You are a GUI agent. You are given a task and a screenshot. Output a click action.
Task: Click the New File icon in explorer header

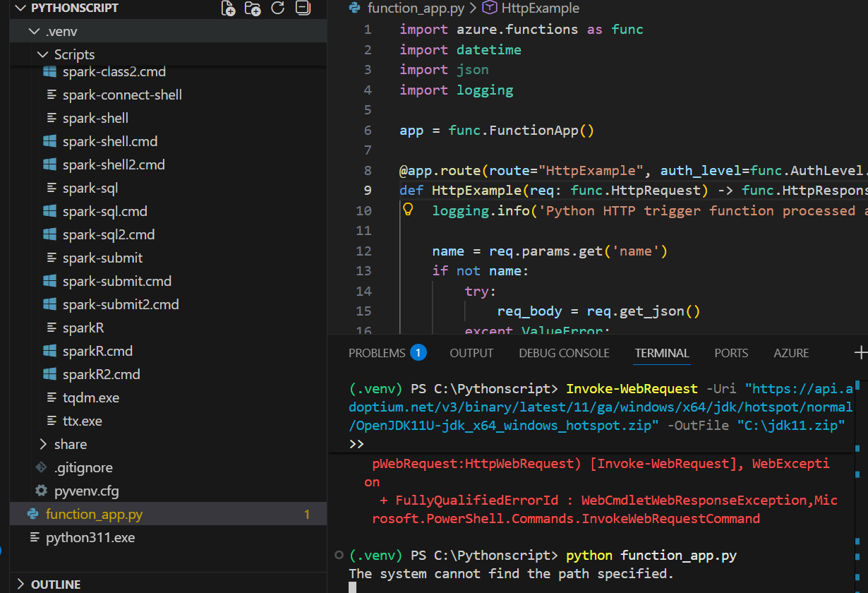[x=228, y=8]
